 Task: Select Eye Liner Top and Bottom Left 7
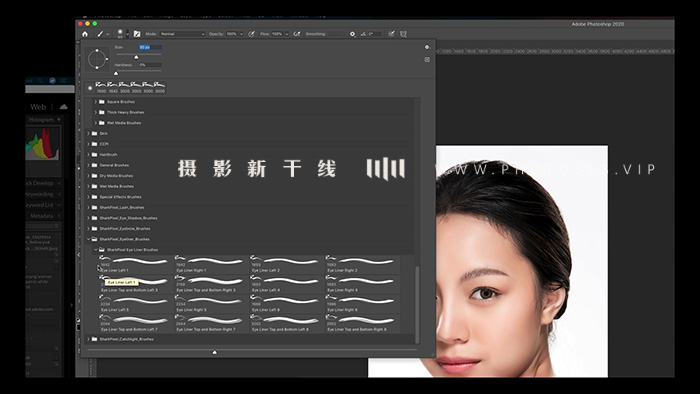pyautogui.click(x=135, y=323)
